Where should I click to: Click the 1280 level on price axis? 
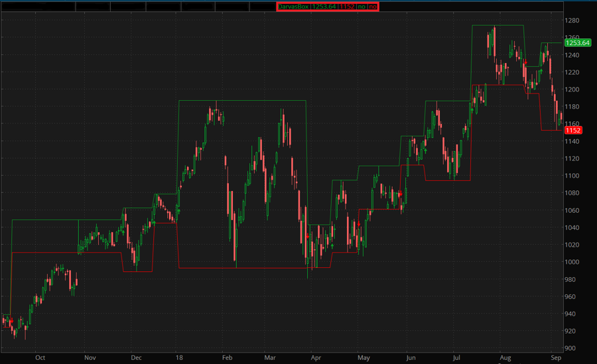[572, 21]
